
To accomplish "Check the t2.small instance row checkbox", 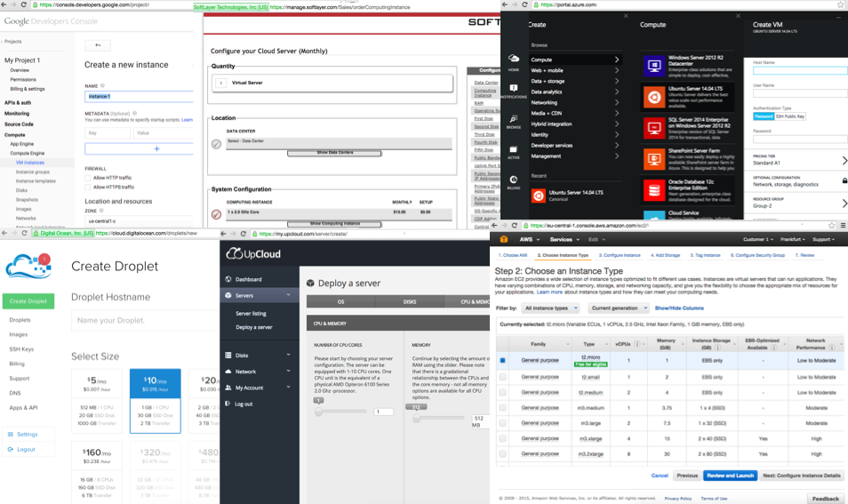I will pyautogui.click(x=503, y=377).
